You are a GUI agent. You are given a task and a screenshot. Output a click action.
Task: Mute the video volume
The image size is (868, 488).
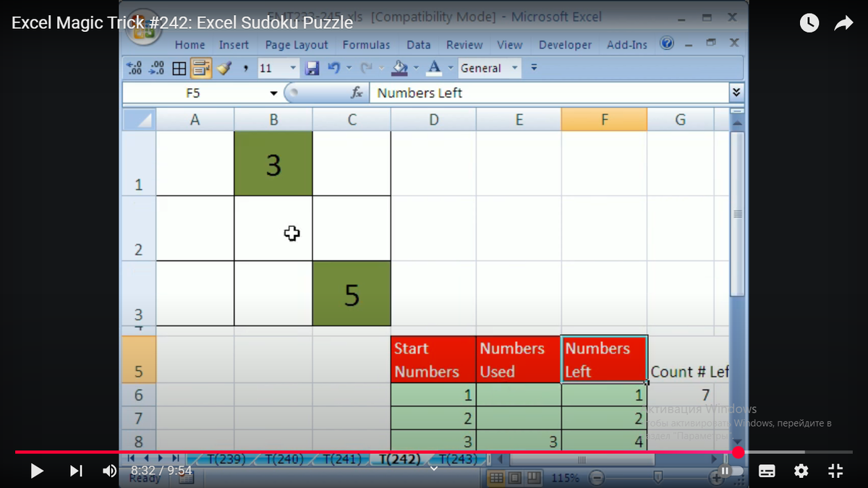(x=110, y=471)
